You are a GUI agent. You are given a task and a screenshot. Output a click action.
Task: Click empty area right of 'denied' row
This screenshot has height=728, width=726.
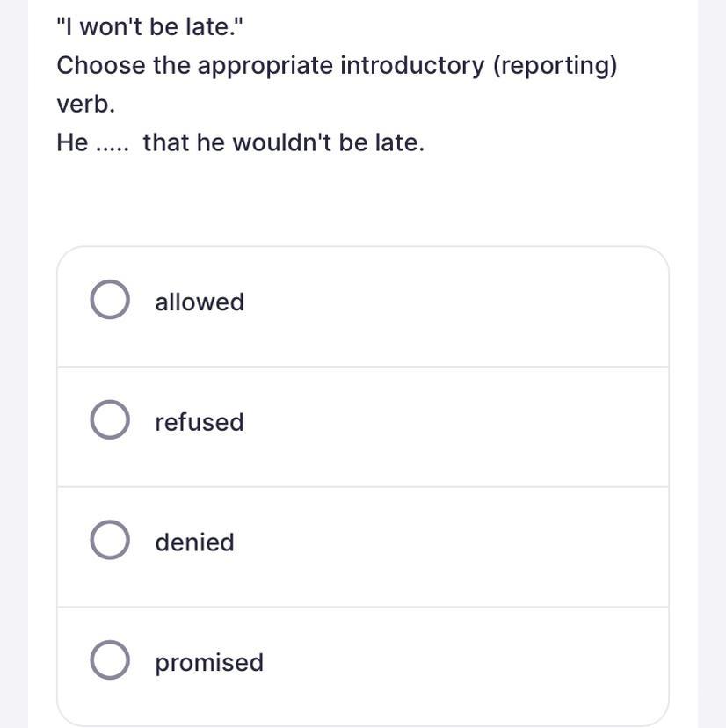tap(455, 547)
